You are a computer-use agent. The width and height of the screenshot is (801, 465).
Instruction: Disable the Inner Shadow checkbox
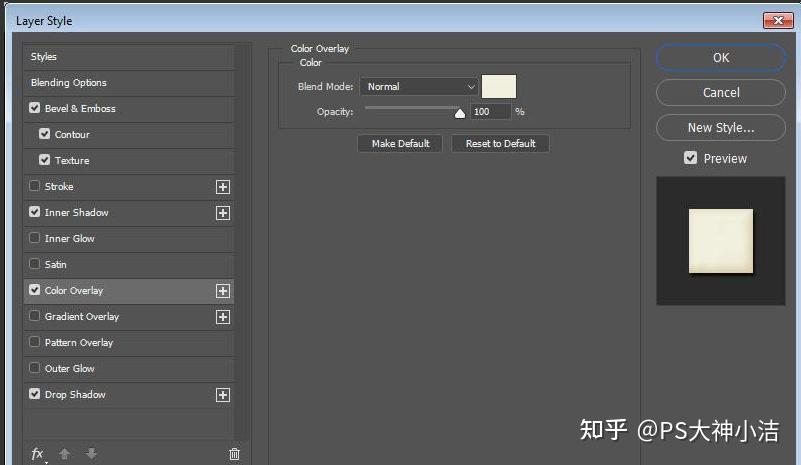(34, 212)
